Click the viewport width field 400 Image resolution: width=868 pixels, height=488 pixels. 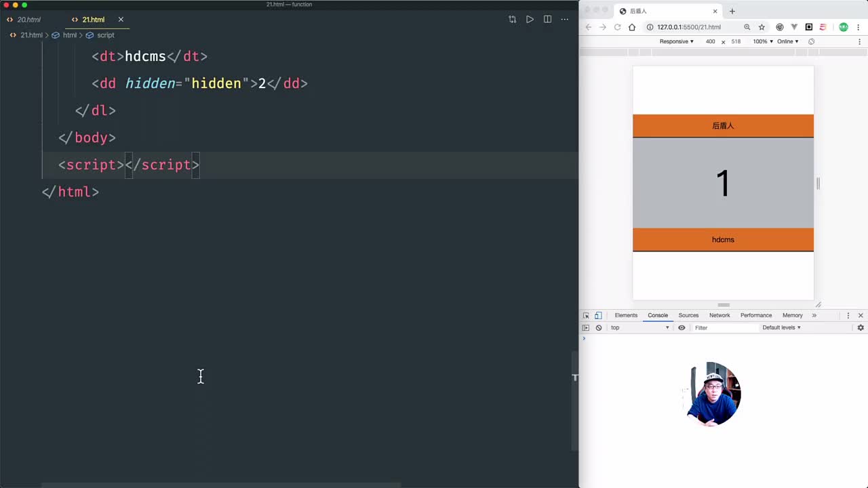pyautogui.click(x=710, y=41)
